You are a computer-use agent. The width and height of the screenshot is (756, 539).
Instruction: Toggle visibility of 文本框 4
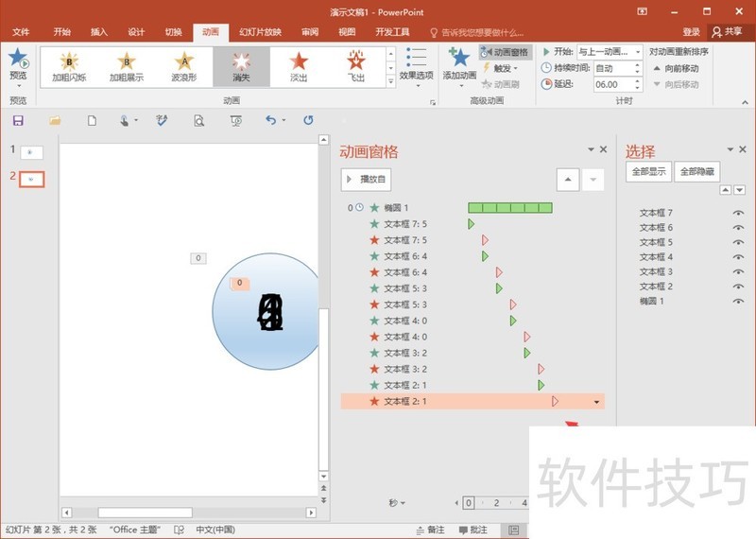click(x=738, y=257)
